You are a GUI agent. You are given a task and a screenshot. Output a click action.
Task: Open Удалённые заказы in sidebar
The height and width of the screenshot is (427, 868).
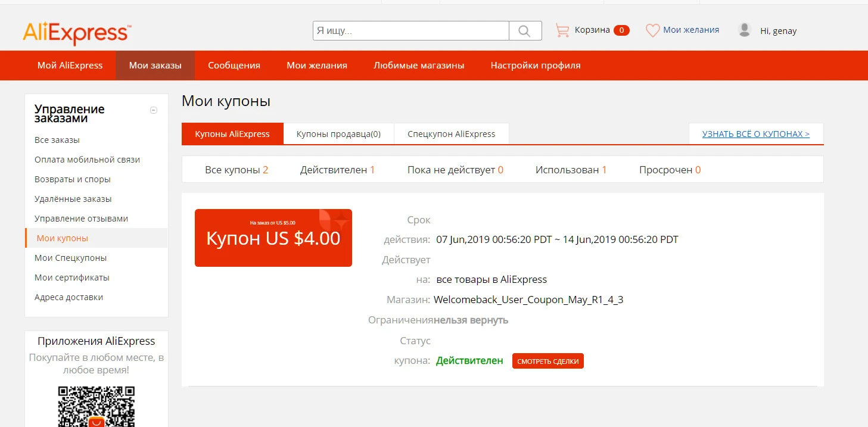pyautogui.click(x=73, y=199)
